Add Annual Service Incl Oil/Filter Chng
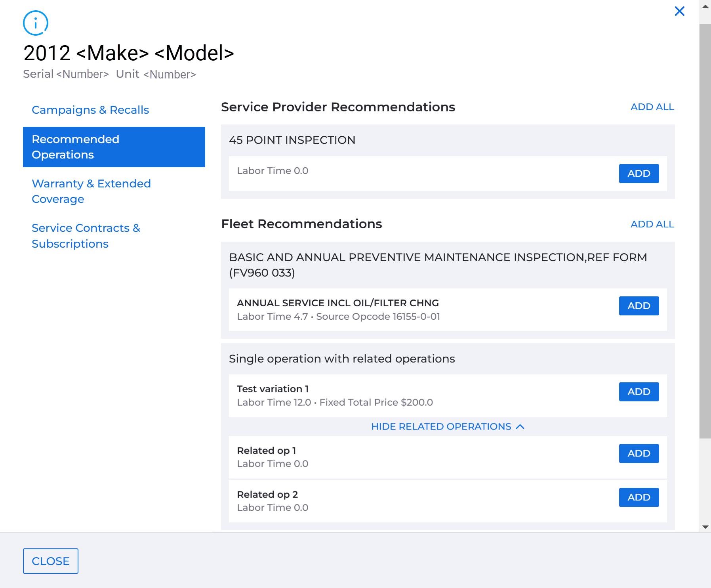The image size is (711, 588). (x=639, y=306)
